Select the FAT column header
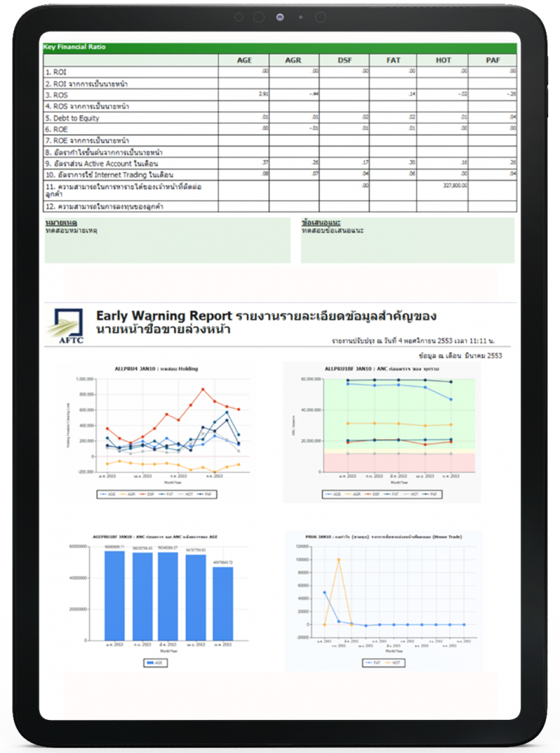 pos(393,60)
